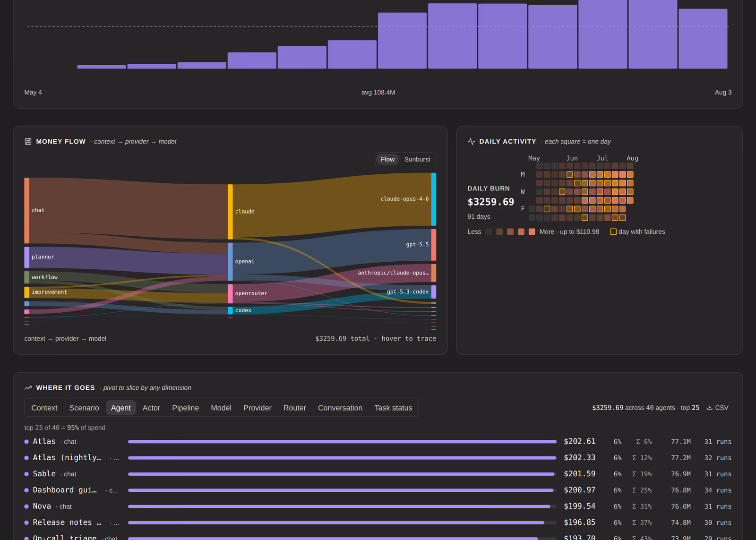This screenshot has width=756, height=540.
Task: Click the $202.61 spend value
Action: click(580, 441)
